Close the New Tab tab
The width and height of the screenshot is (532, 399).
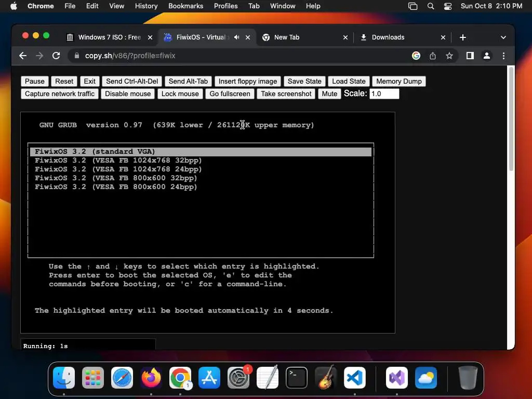tap(345, 37)
